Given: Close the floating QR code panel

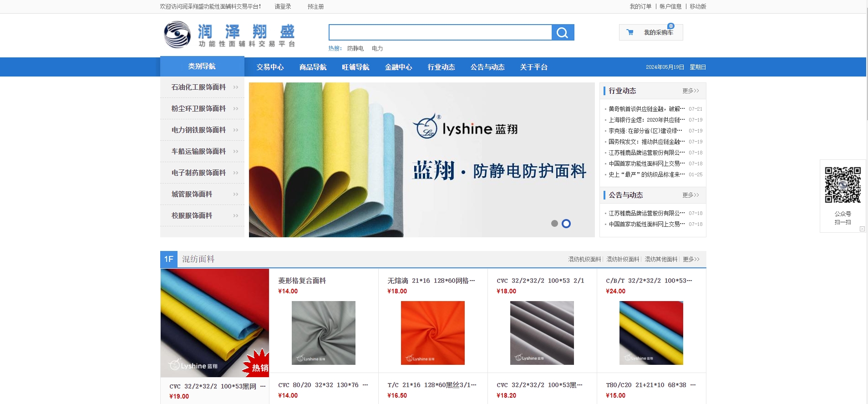Looking at the screenshot, I should point(862,229).
